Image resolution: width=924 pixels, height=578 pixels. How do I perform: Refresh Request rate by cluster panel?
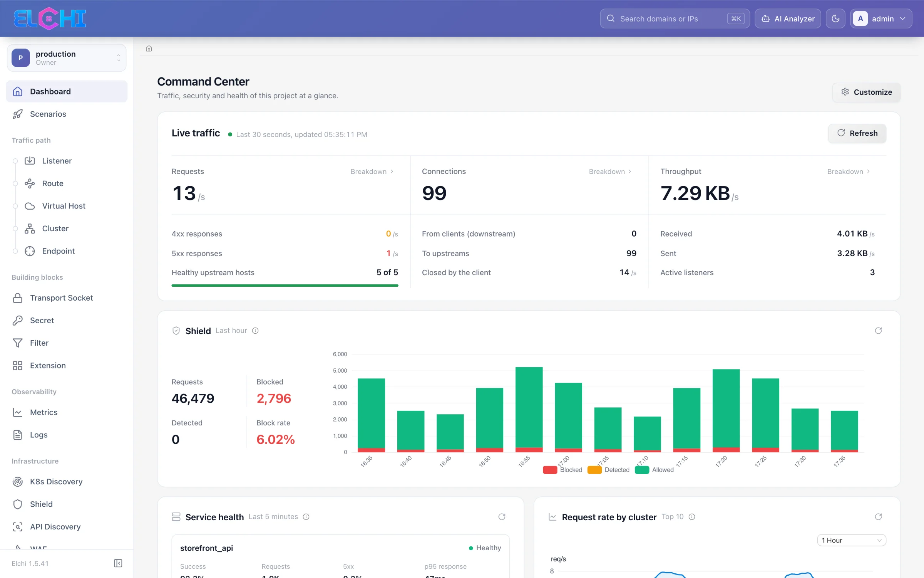878,517
